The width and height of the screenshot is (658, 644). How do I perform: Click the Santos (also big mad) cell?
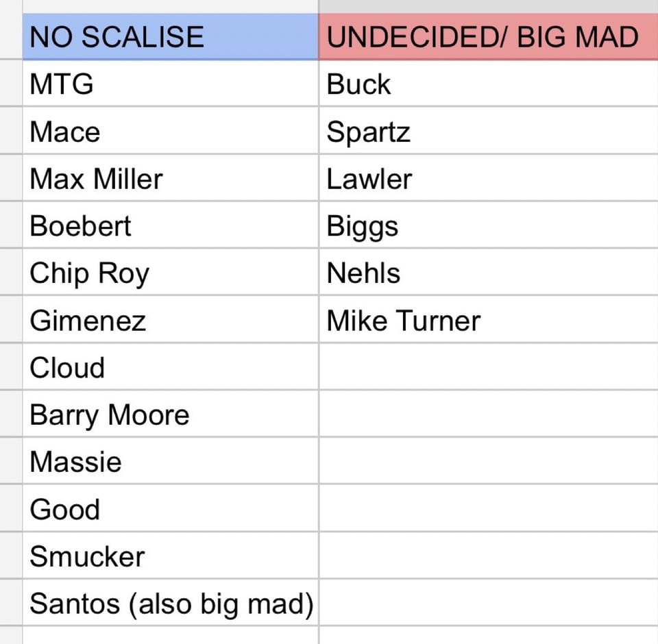point(171,604)
